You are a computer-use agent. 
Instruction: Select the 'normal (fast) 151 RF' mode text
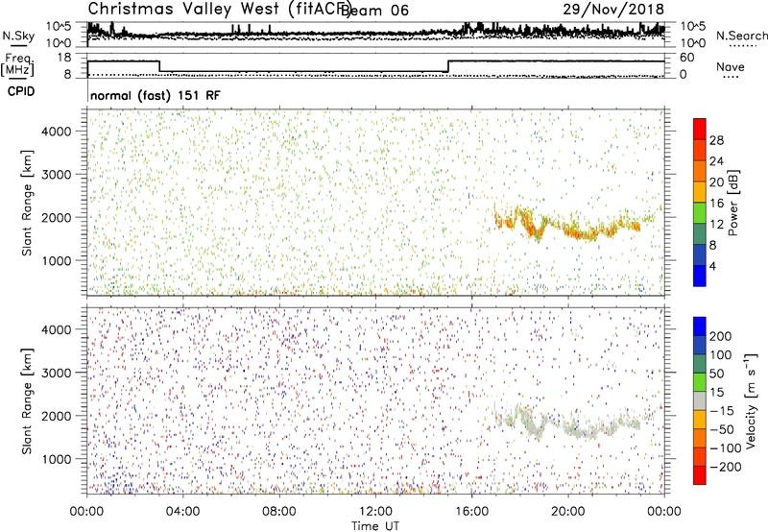tap(156, 95)
